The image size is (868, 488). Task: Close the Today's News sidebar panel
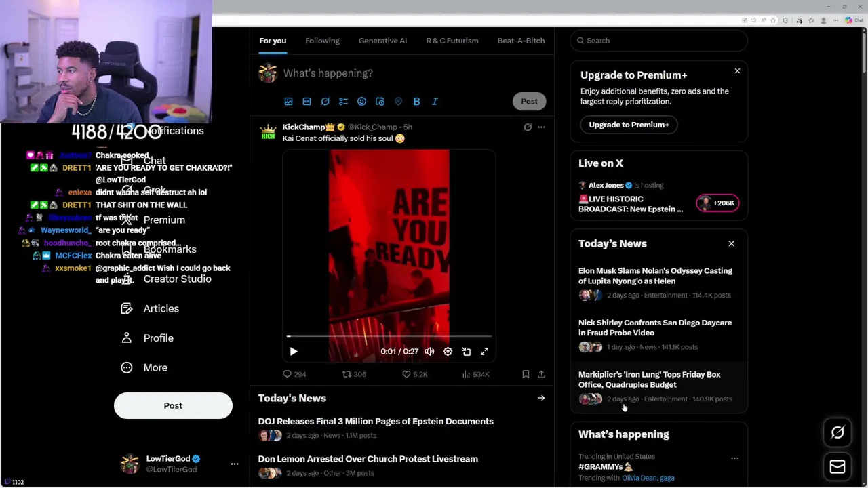pos(731,243)
